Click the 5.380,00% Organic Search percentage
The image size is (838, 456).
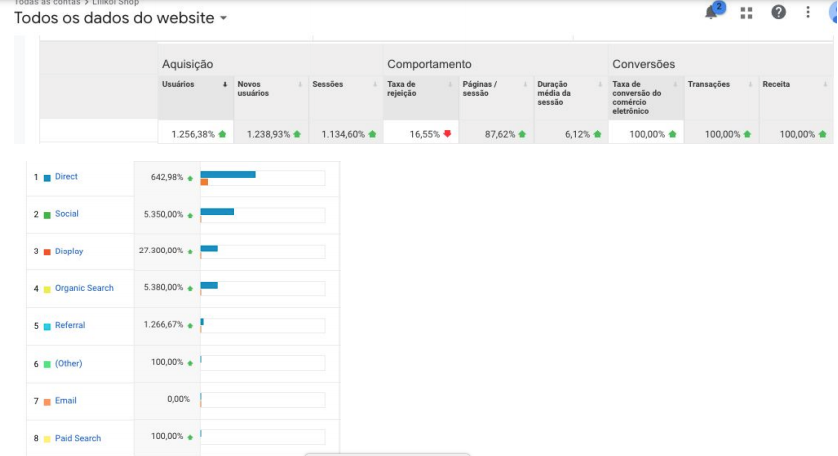point(163,287)
